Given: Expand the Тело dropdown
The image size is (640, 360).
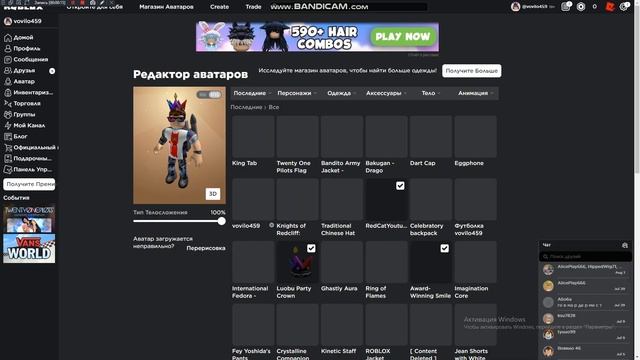Looking at the screenshot, I should (x=431, y=93).
